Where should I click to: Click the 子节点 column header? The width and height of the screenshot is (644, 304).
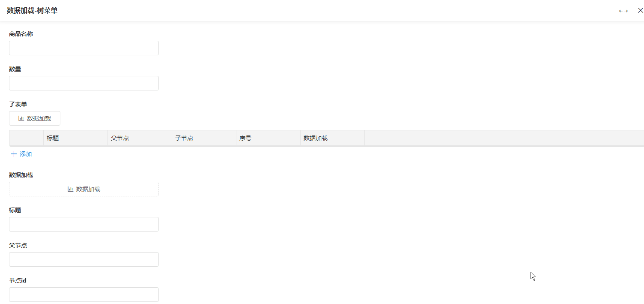coord(203,138)
